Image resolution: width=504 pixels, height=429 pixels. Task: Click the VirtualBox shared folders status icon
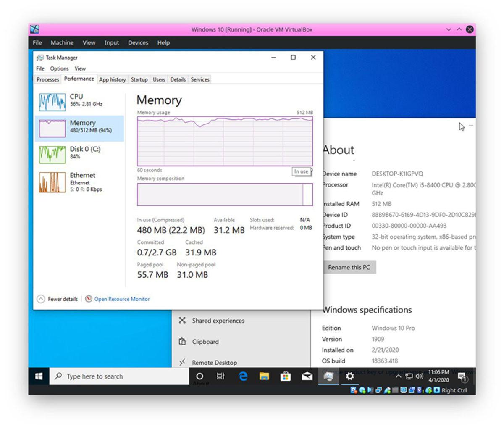(x=395, y=390)
